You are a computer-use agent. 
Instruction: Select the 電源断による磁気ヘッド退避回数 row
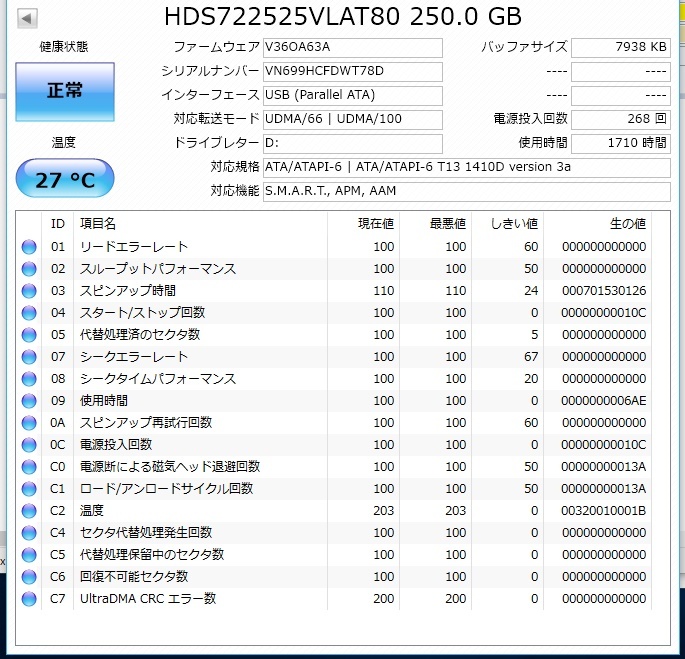(x=335, y=467)
